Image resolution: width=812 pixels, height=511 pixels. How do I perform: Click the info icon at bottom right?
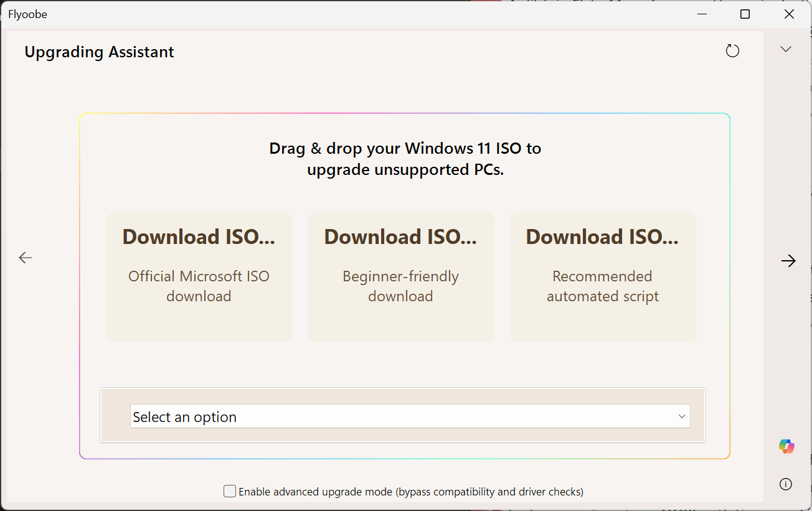[x=786, y=484]
